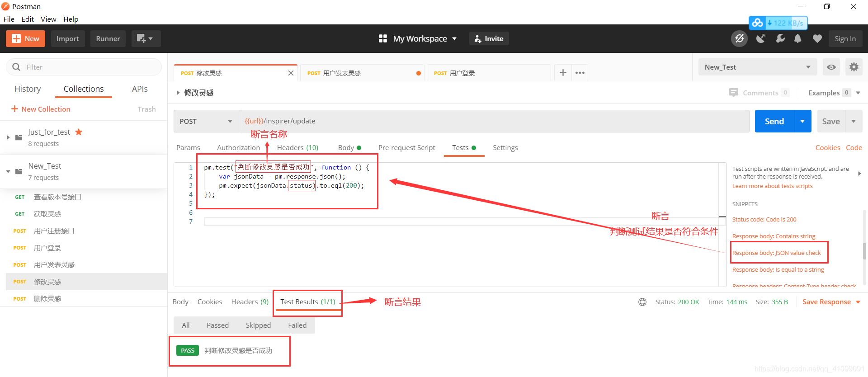Viewport: 868px width, 377px height.
Task: Open New_Test environment dropdown
Action: tap(757, 67)
